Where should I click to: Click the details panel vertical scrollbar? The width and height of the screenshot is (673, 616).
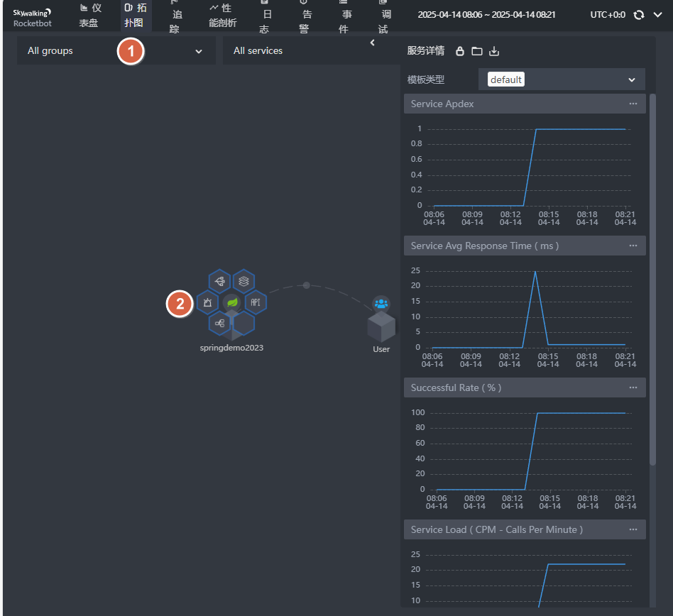click(652, 279)
